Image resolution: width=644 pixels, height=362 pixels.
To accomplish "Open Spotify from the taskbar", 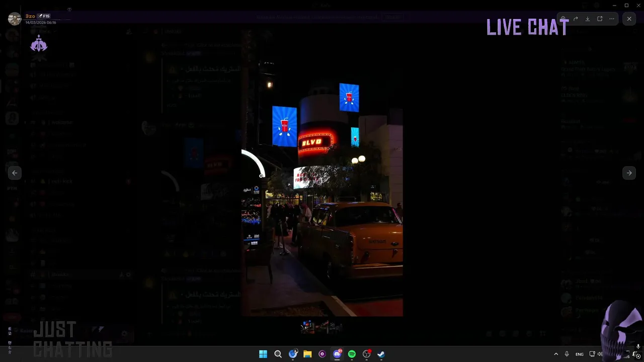I will coord(352,354).
